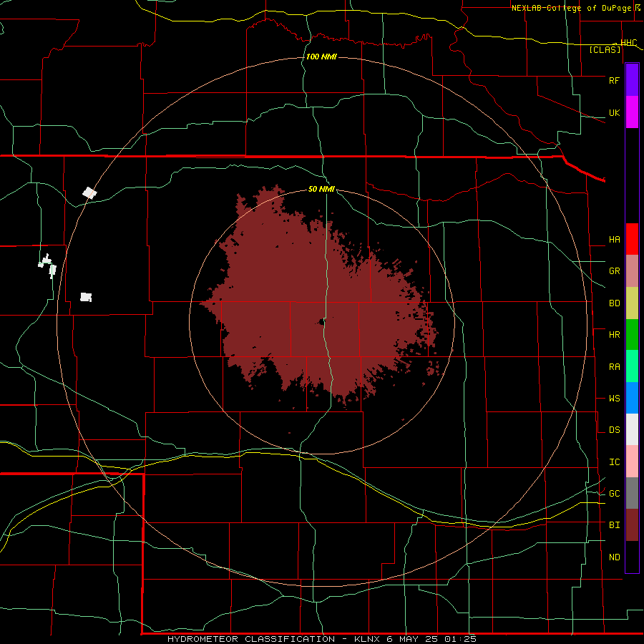
Task: Click the DS legend label
Action: coord(614,430)
